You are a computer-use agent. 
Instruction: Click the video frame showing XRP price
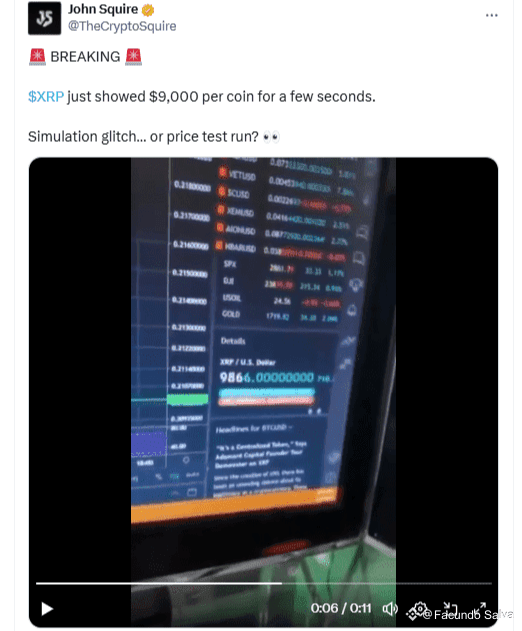(x=263, y=362)
